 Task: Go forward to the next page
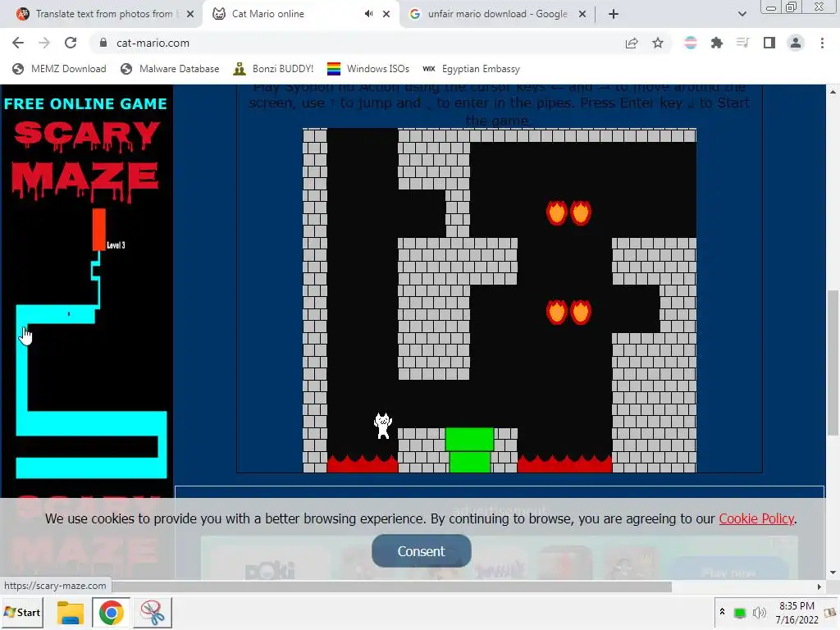44,43
